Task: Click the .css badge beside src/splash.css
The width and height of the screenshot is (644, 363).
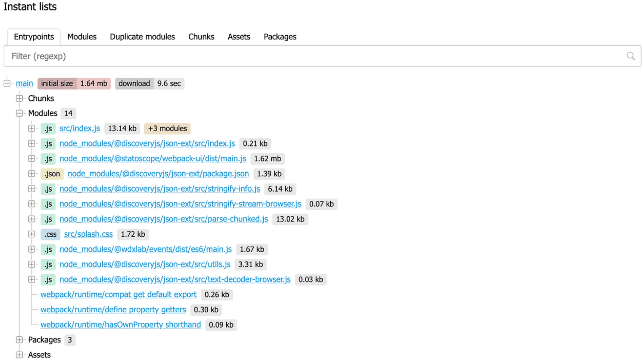Action: click(50, 234)
